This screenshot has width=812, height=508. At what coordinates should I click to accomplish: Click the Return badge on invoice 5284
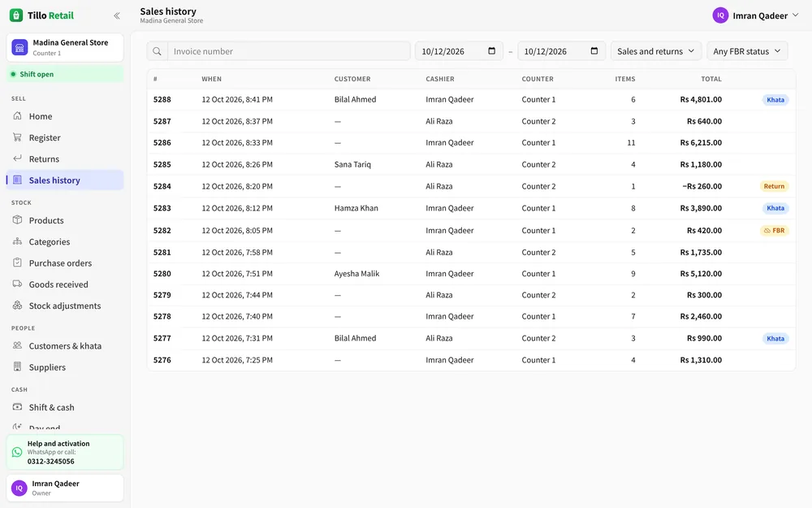[774, 186]
